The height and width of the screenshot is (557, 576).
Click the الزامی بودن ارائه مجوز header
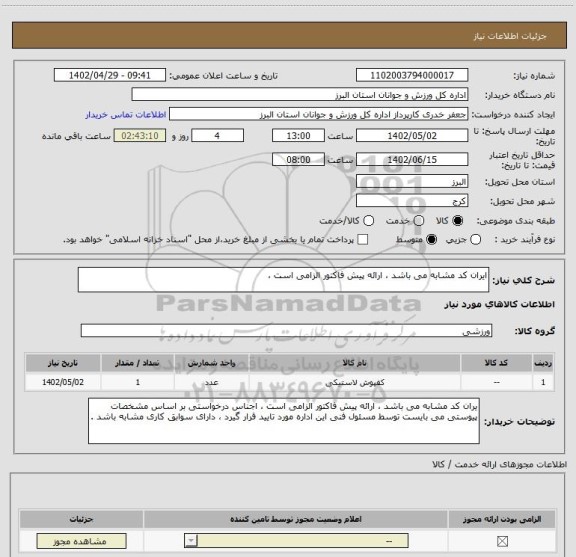tap(502, 519)
